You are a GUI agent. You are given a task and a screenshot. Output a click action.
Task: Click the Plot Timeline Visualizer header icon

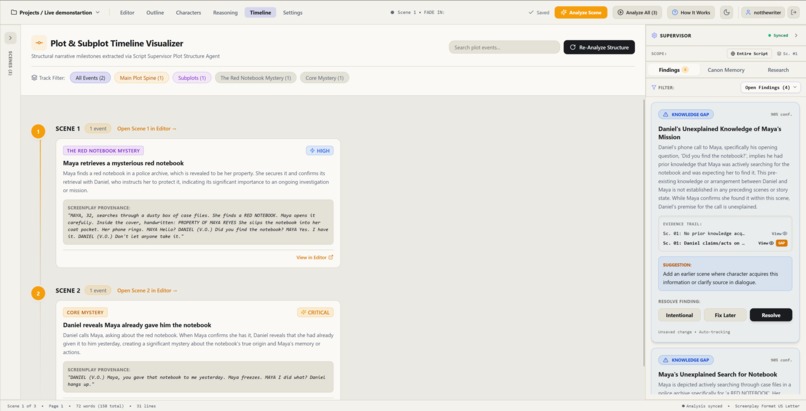click(x=39, y=43)
